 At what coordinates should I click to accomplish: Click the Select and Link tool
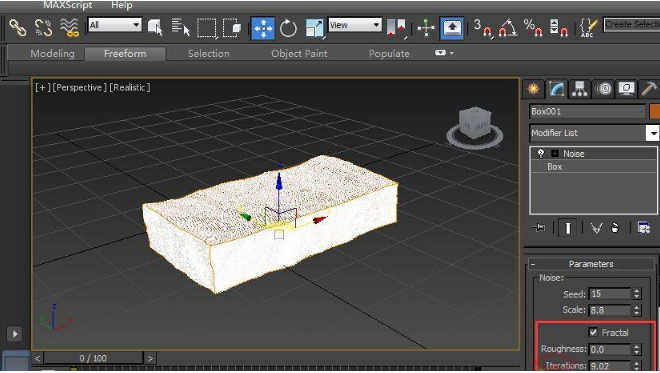click(18, 28)
